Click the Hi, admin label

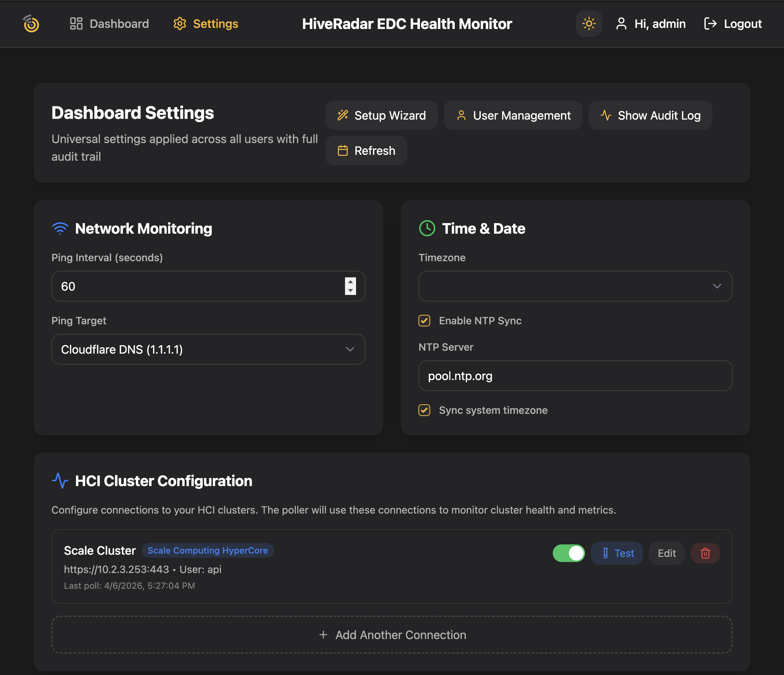[660, 24]
